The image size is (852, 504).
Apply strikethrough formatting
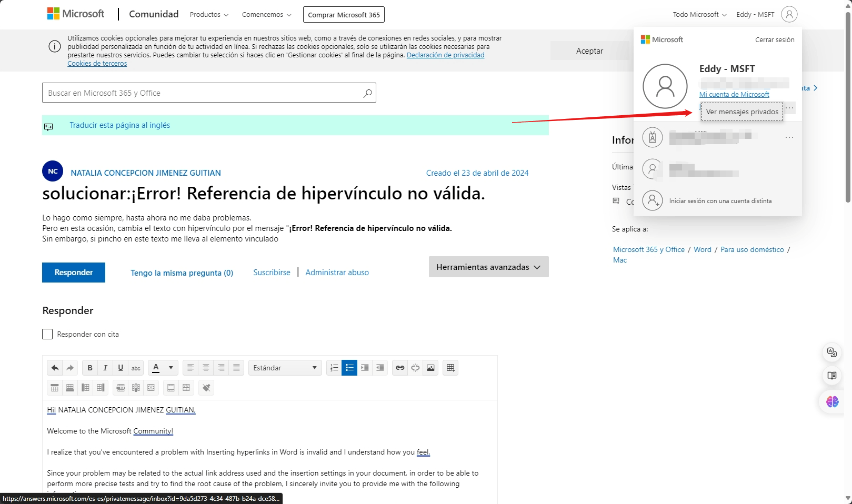click(136, 368)
